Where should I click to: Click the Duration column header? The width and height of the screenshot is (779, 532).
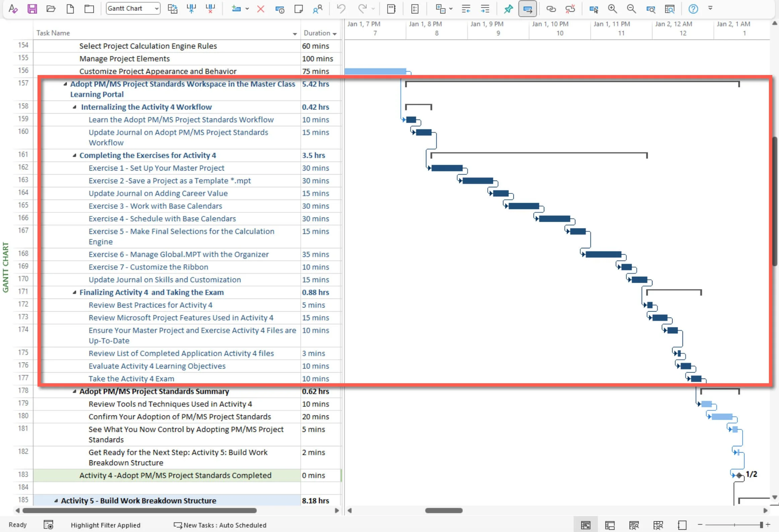[x=321, y=33]
